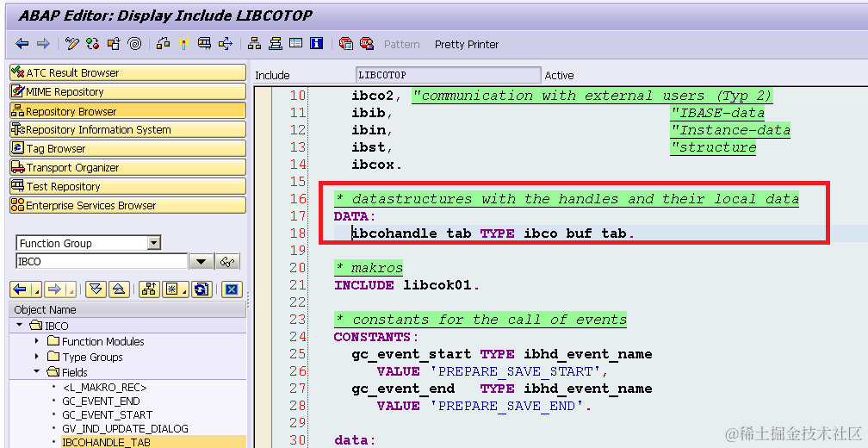The height and width of the screenshot is (448, 868).
Task: Click the glasses Display button beside IBCO
Action: pos(228,261)
